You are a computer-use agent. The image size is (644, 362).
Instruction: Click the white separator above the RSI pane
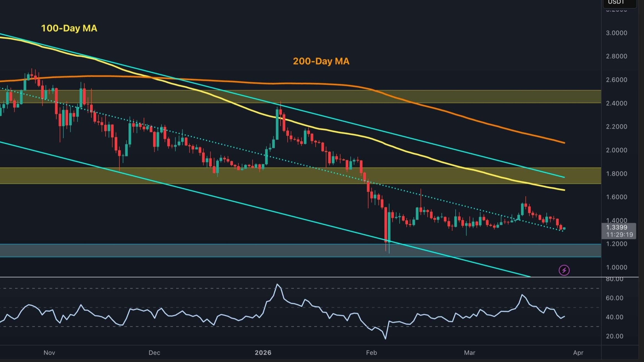pyautogui.click(x=277, y=277)
